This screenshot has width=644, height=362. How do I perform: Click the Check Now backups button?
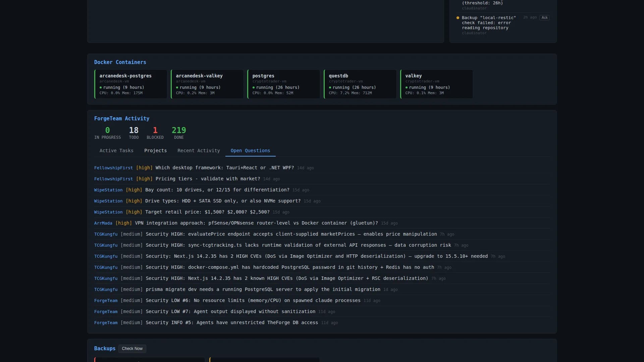click(132, 349)
